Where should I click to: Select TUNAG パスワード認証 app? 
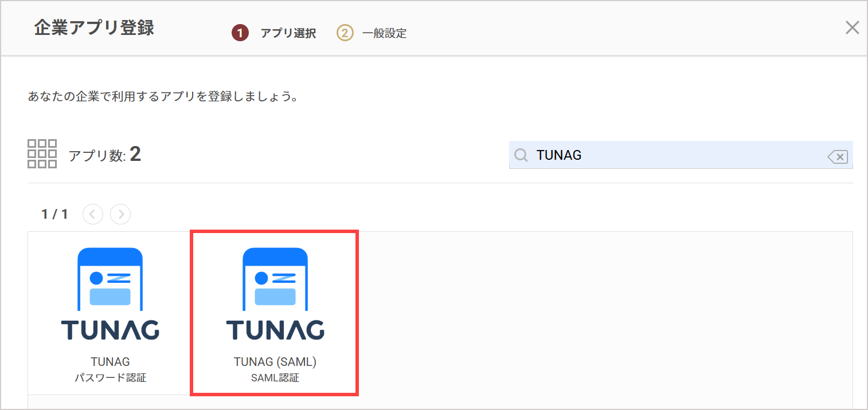[110, 313]
